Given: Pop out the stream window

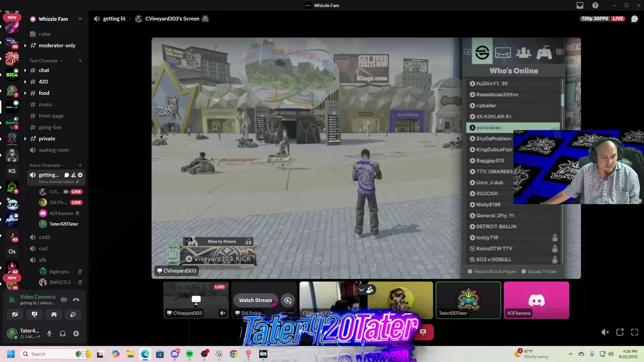Looking at the screenshot, I should click(x=620, y=332).
